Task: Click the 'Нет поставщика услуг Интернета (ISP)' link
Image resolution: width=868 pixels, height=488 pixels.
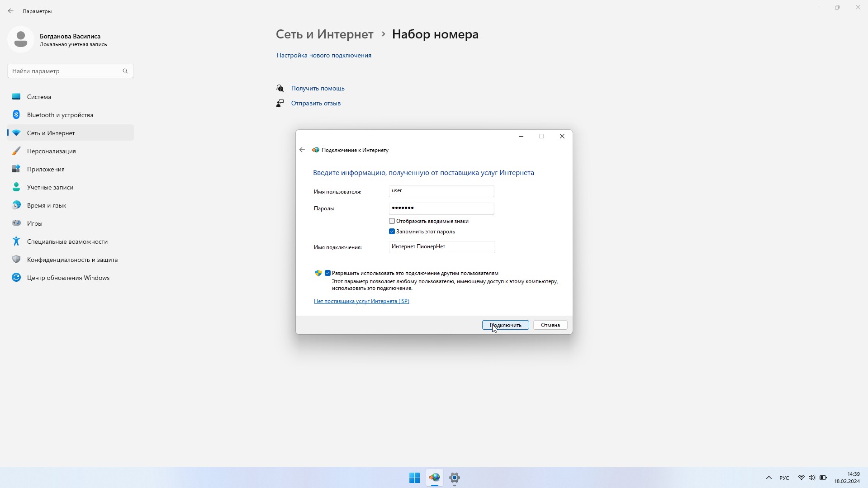Action: click(361, 301)
